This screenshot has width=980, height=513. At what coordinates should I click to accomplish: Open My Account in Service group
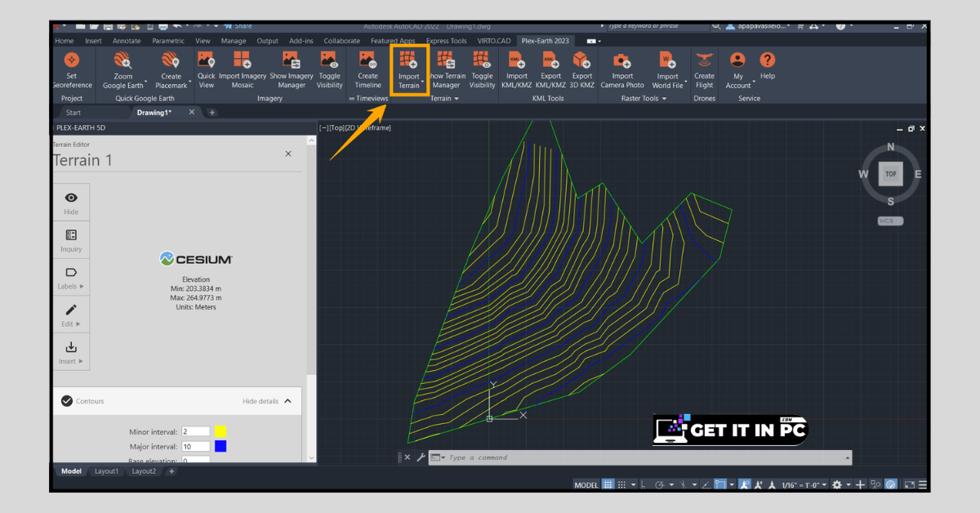click(x=738, y=69)
